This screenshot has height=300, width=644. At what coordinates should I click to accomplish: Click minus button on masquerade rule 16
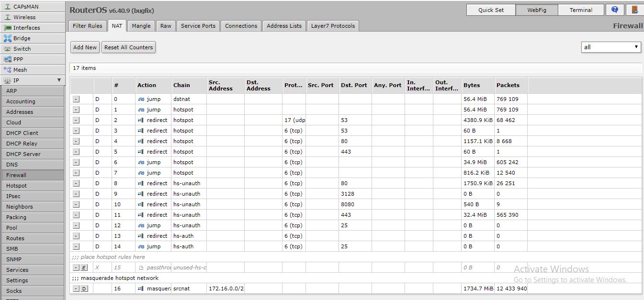coord(76,289)
